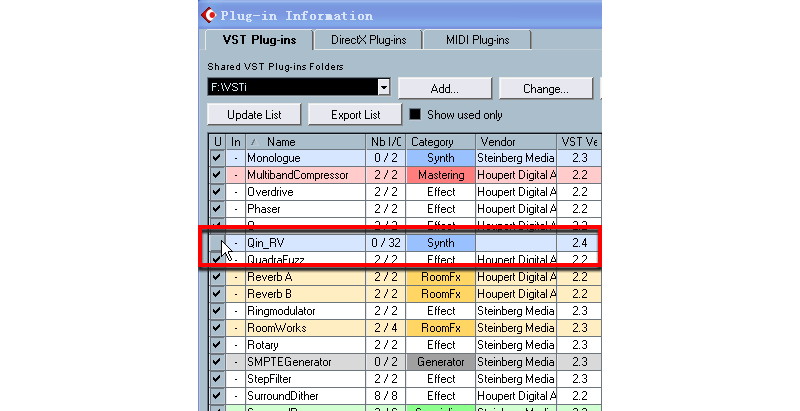Click the In column header
This screenshot has height=411, width=800.
236,142
